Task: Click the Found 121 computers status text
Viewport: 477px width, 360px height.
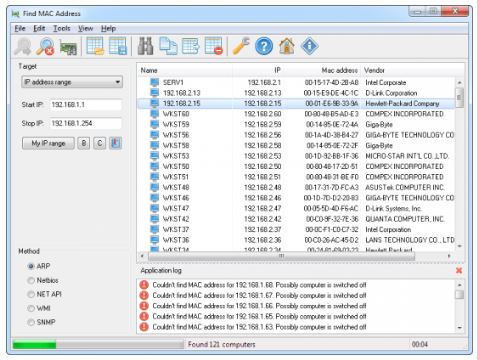Action: click(x=221, y=344)
